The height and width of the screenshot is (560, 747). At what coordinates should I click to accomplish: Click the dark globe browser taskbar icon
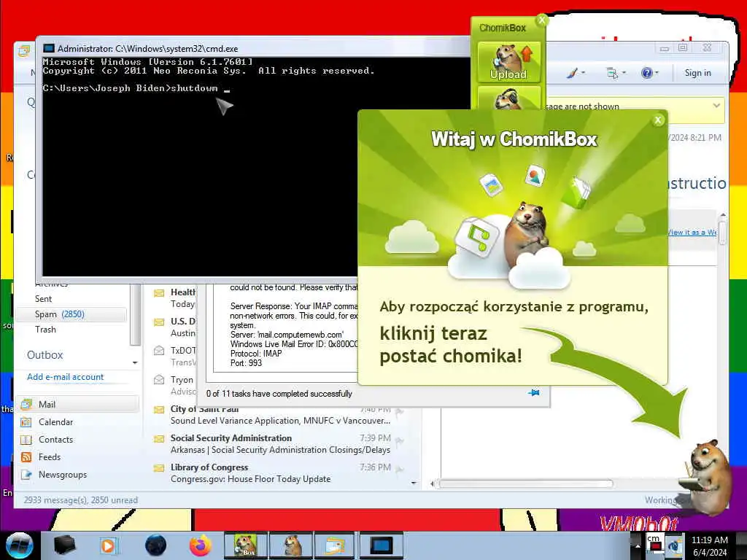(x=155, y=545)
